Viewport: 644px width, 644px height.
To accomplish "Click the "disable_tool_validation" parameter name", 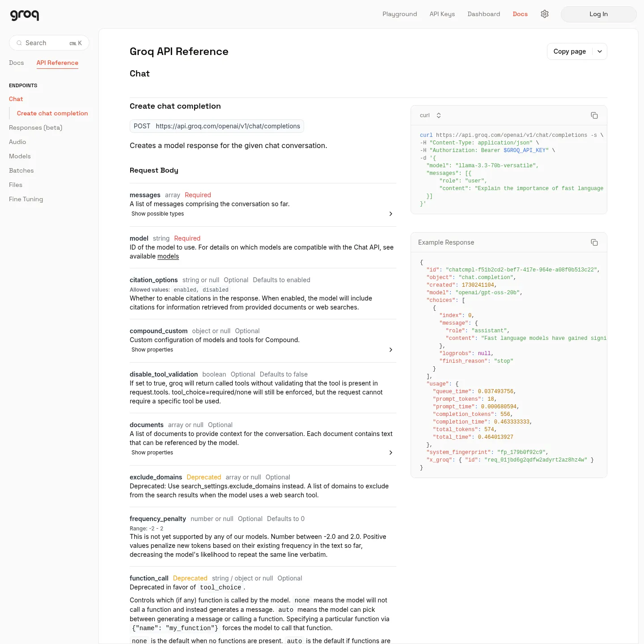I will click(x=164, y=374).
